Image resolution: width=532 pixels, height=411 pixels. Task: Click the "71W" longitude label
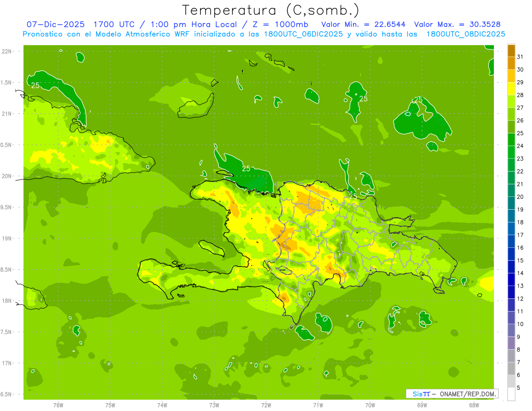318,405
